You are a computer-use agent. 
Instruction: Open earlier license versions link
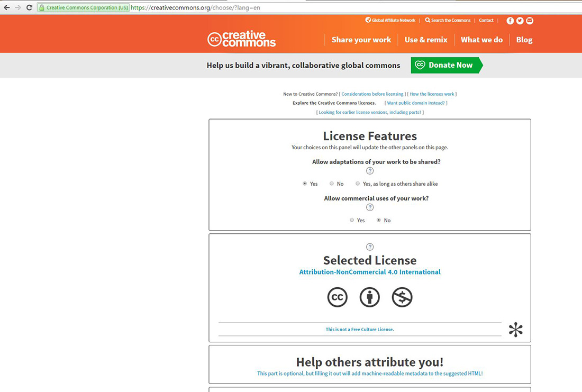coord(370,112)
